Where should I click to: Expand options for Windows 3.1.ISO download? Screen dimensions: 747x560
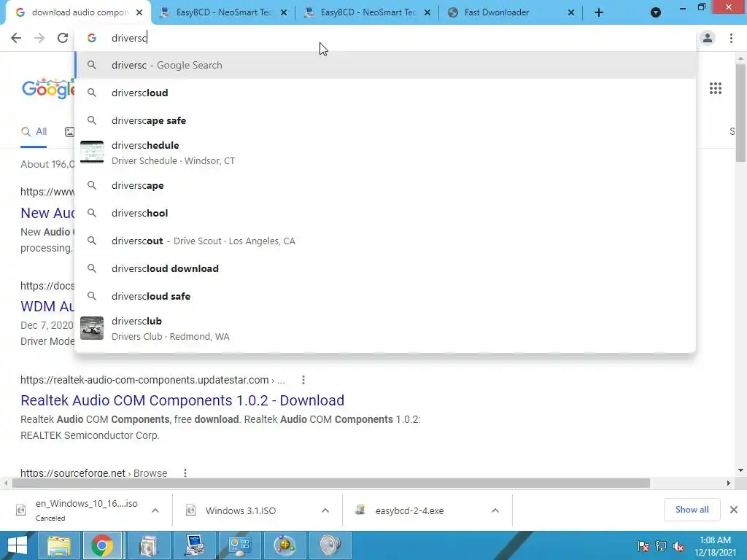pyautogui.click(x=325, y=510)
